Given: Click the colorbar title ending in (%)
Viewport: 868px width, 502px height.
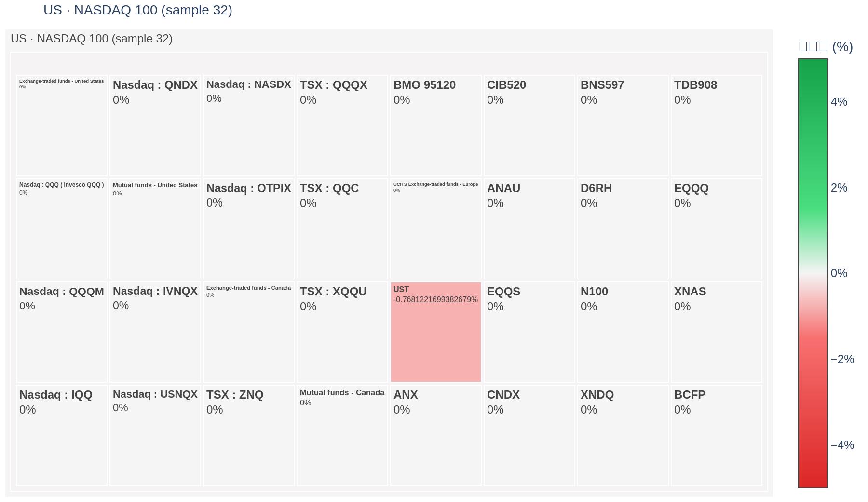Looking at the screenshot, I should [x=826, y=47].
